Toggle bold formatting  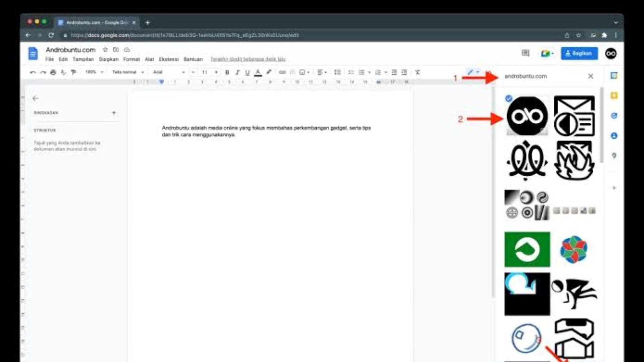tap(227, 72)
